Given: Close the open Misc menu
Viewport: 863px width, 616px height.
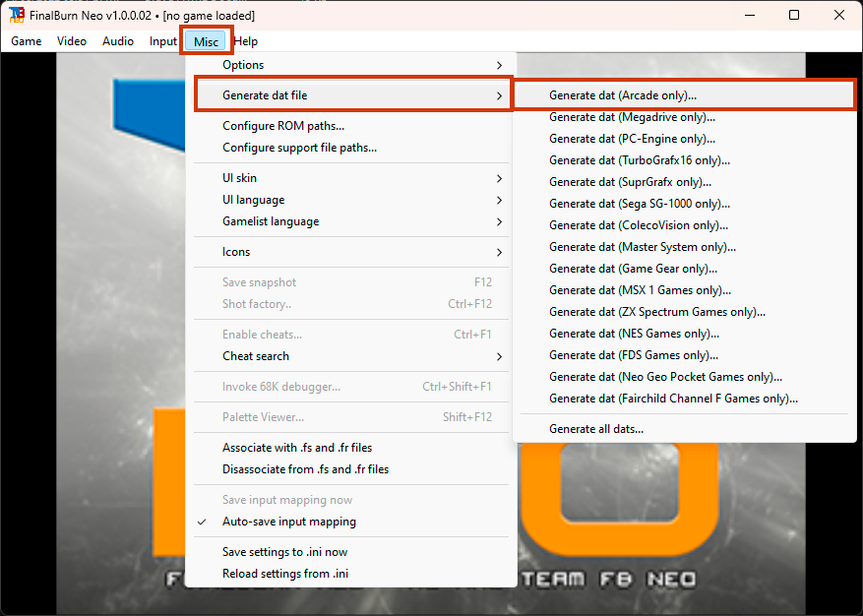Looking at the screenshot, I should pyautogui.click(x=207, y=41).
